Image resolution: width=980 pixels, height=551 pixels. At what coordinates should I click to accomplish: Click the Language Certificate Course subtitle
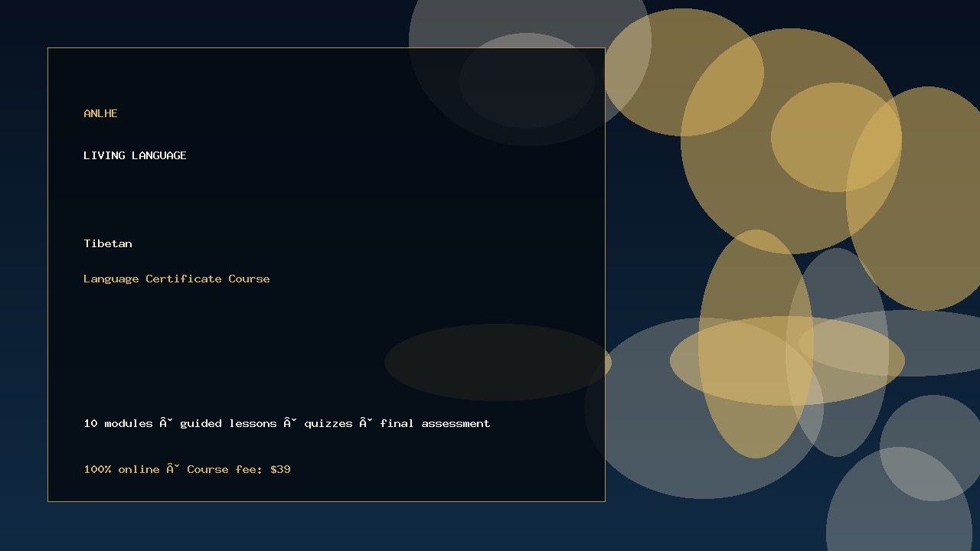pos(177,279)
